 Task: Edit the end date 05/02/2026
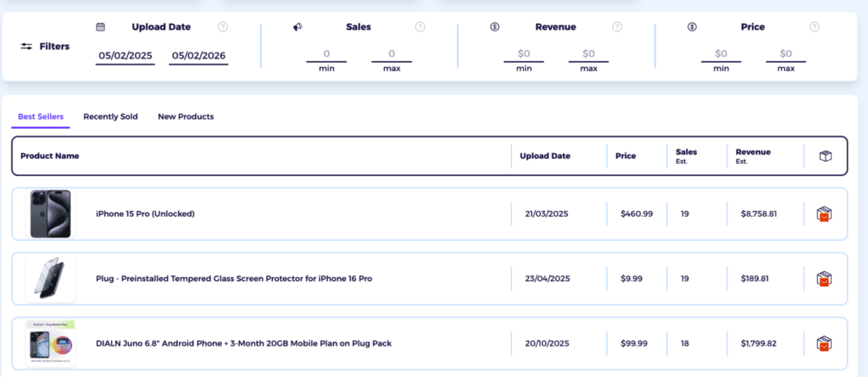click(x=198, y=55)
